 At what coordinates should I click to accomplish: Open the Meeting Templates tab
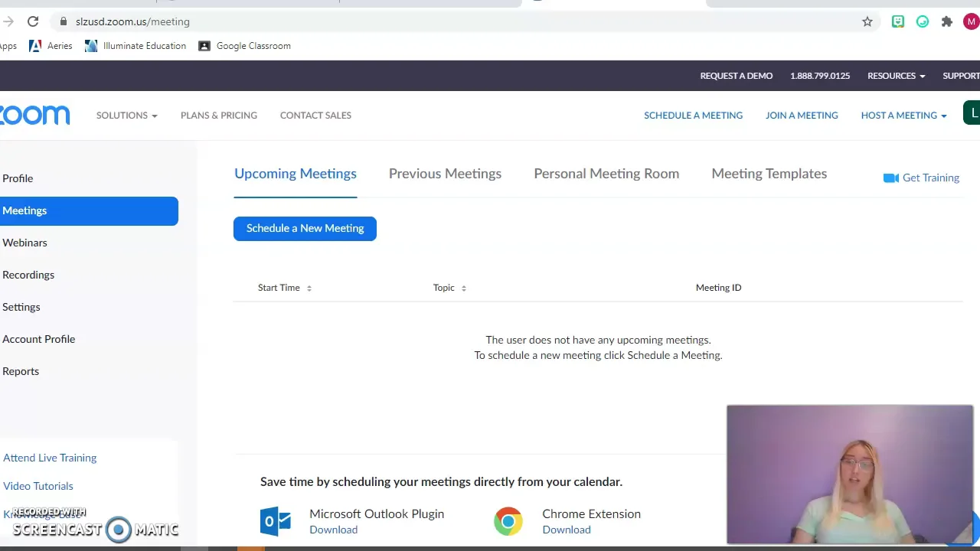click(x=769, y=174)
